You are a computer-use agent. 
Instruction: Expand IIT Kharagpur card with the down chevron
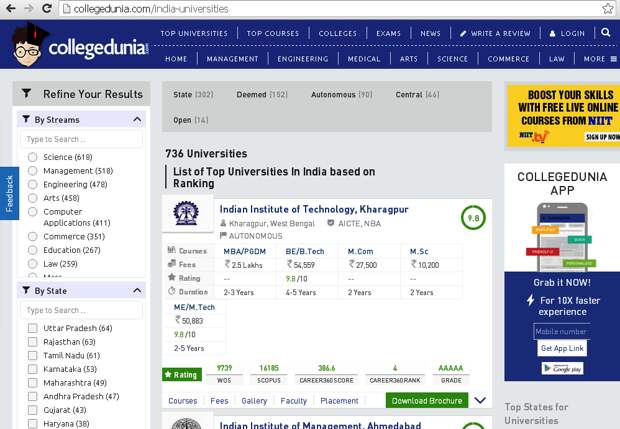(x=480, y=400)
